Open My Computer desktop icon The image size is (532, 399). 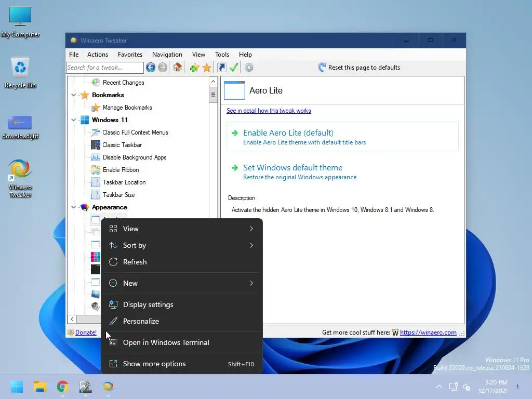(x=20, y=22)
